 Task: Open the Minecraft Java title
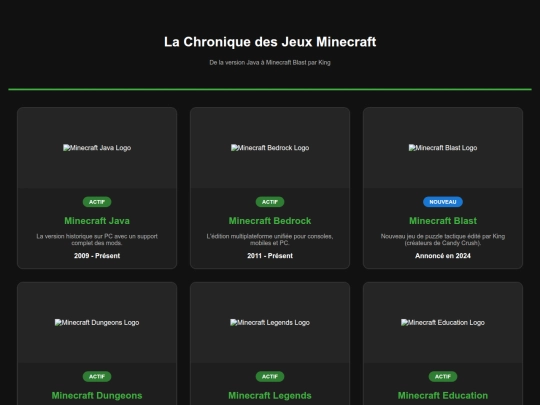97,221
